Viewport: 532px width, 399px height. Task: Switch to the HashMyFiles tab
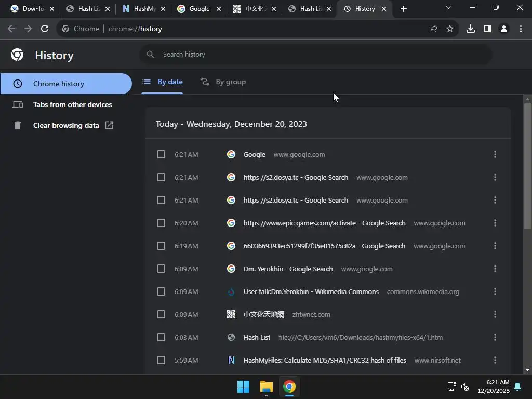pos(143,9)
